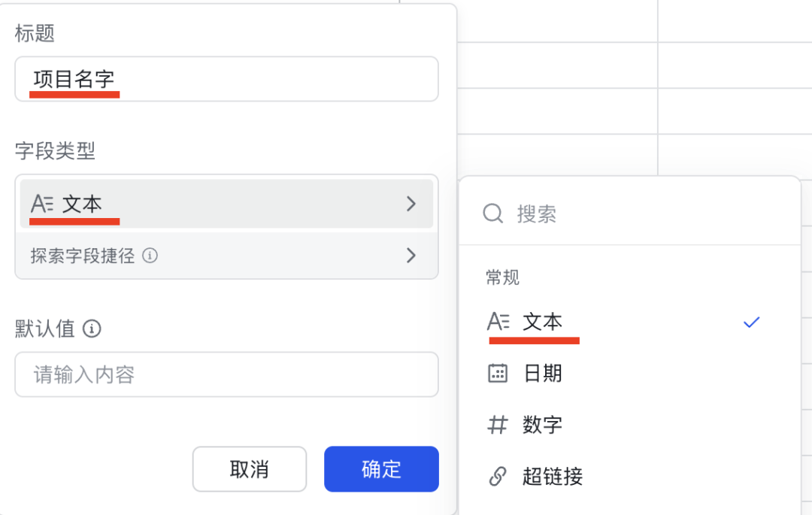Click the info icon beside 探索字段捷径
Viewport: 812px width, 515px height.
[150, 256]
